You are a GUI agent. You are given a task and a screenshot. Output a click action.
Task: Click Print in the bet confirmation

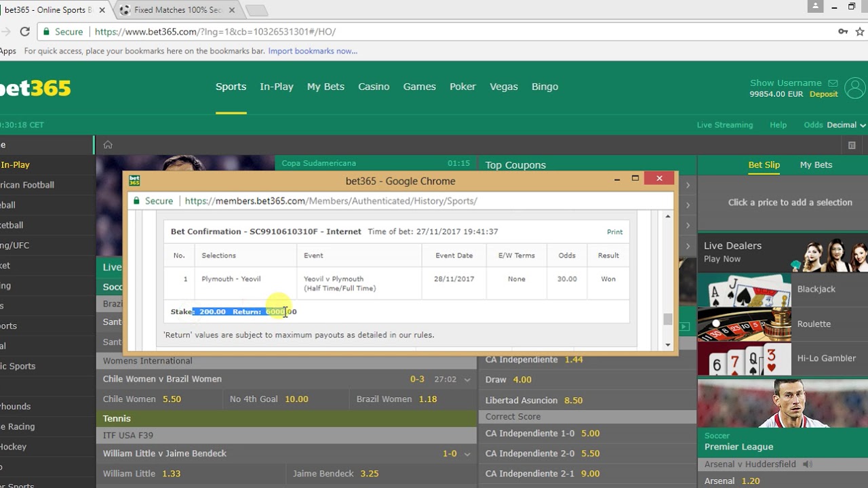point(614,232)
